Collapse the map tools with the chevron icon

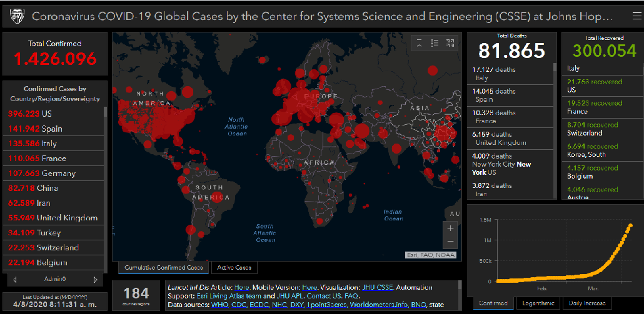[x=419, y=43]
